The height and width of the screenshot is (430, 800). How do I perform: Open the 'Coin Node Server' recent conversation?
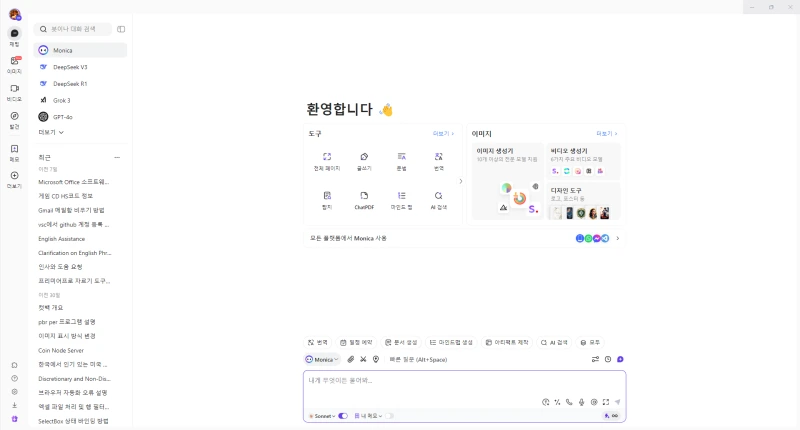coord(61,350)
